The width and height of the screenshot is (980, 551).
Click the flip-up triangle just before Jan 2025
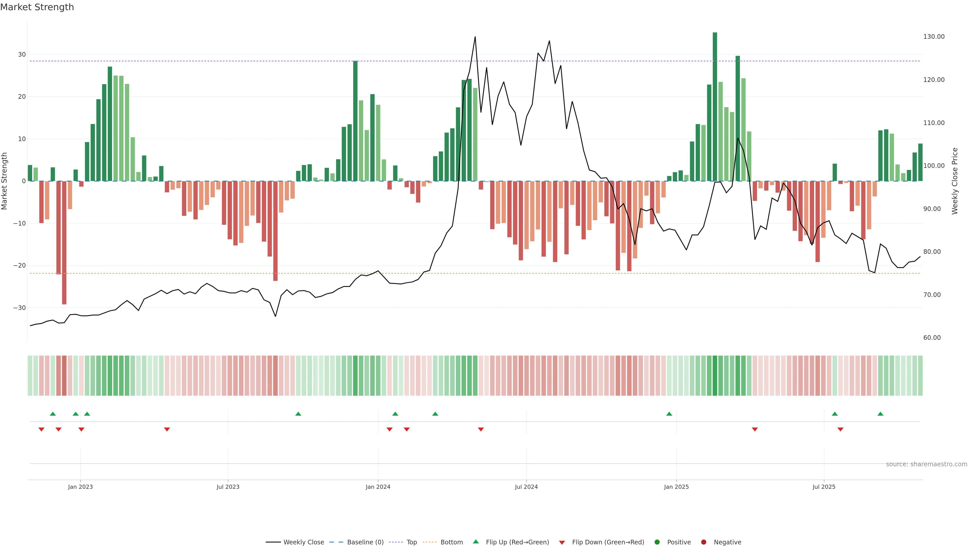click(669, 414)
